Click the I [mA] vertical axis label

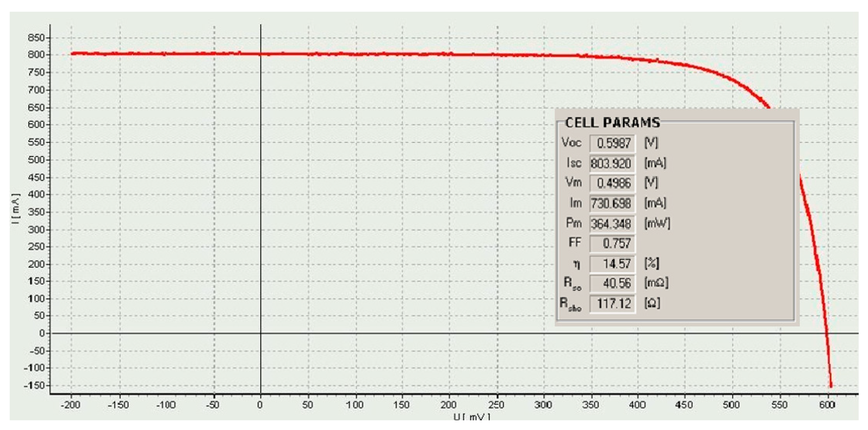tap(16, 209)
